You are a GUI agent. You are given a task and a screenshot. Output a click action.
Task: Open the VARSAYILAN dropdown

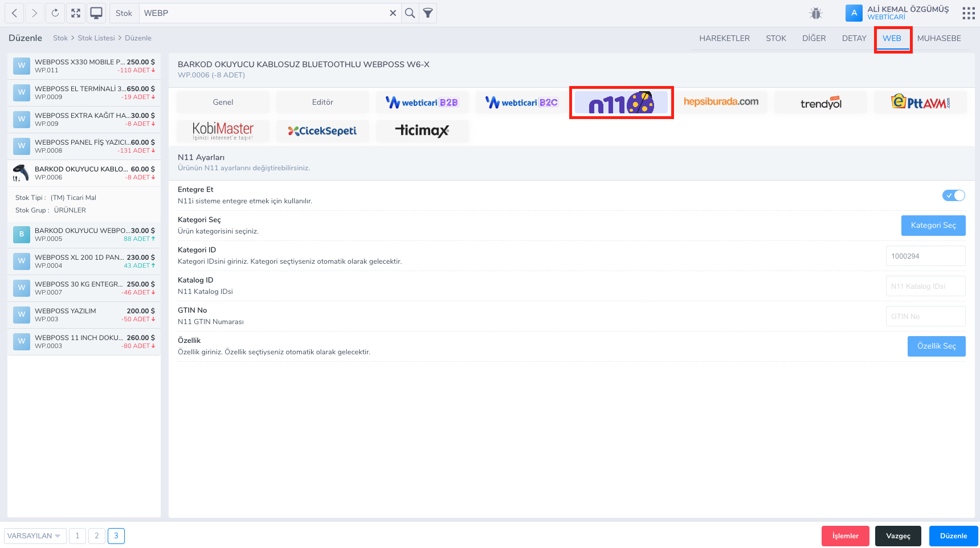click(35, 536)
